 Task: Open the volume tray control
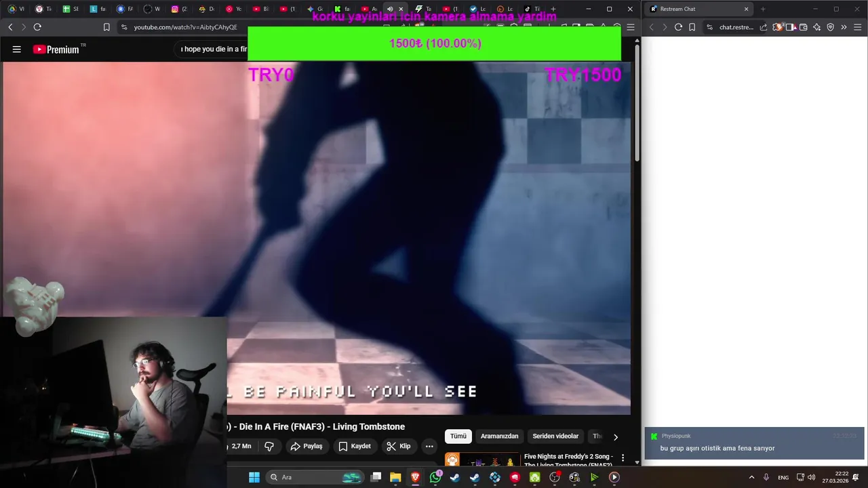point(812,477)
